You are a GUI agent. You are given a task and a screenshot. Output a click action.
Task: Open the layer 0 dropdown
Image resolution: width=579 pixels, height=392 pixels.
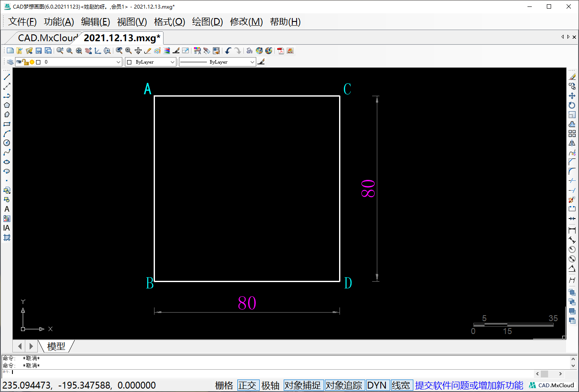(x=118, y=62)
